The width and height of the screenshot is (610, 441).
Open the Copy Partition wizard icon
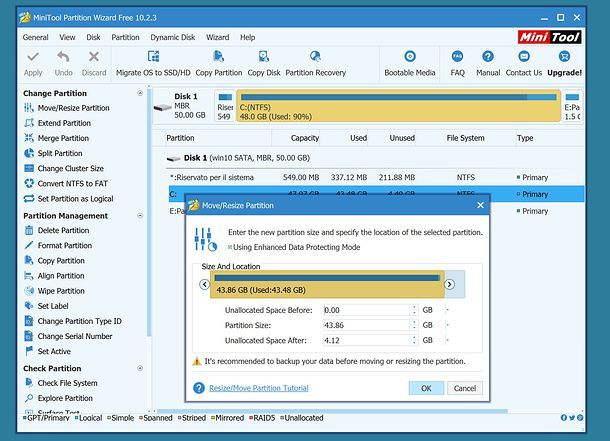(219, 57)
